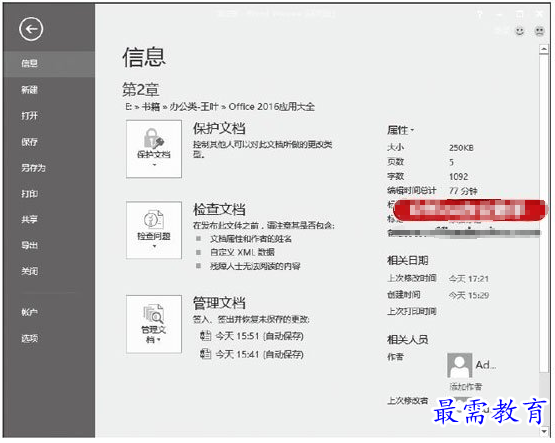Click the 自定义 XML 数据 bullet text
This screenshot has height=443, width=555.
[x=242, y=252]
